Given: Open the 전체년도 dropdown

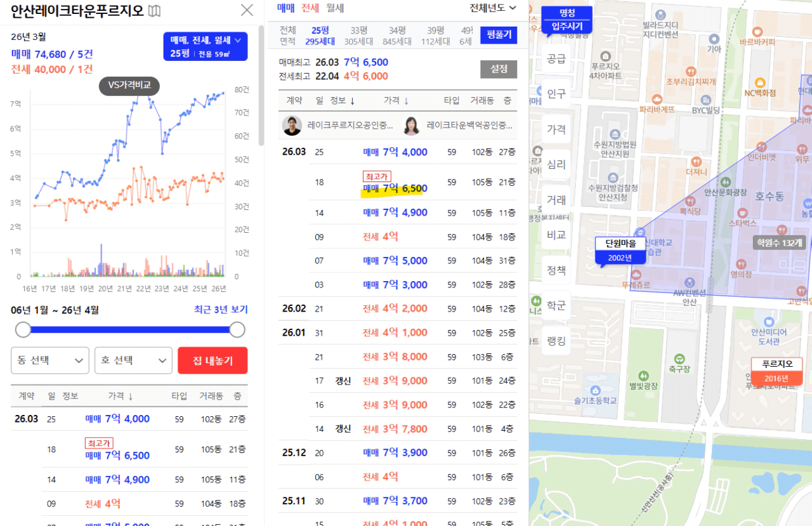Looking at the screenshot, I should (x=493, y=8).
